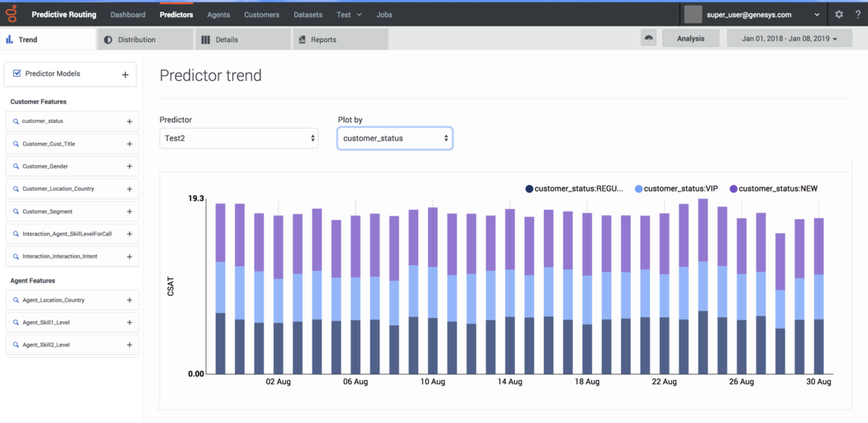Image resolution: width=868 pixels, height=423 pixels.
Task: Add Interaction_Agent_SkillLevelForCall with plus icon
Action: pos(130,234)
